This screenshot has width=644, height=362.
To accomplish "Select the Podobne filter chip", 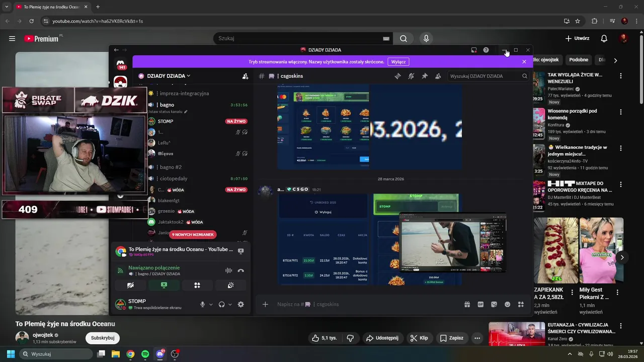I will pos(579,60).
